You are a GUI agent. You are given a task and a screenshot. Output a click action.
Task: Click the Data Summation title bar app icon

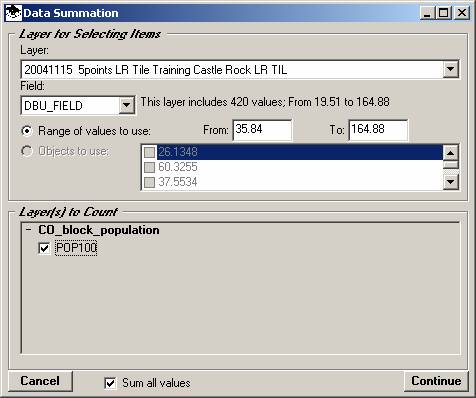14,13
